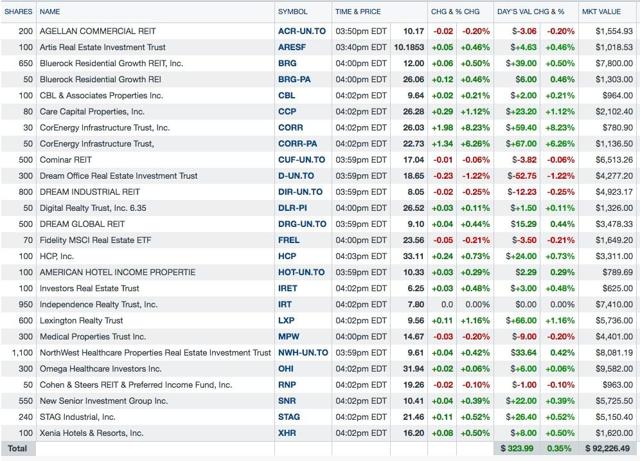Open the BRG-PA symbol link
The width and height of the screenshot is (640, 461).
294,79
